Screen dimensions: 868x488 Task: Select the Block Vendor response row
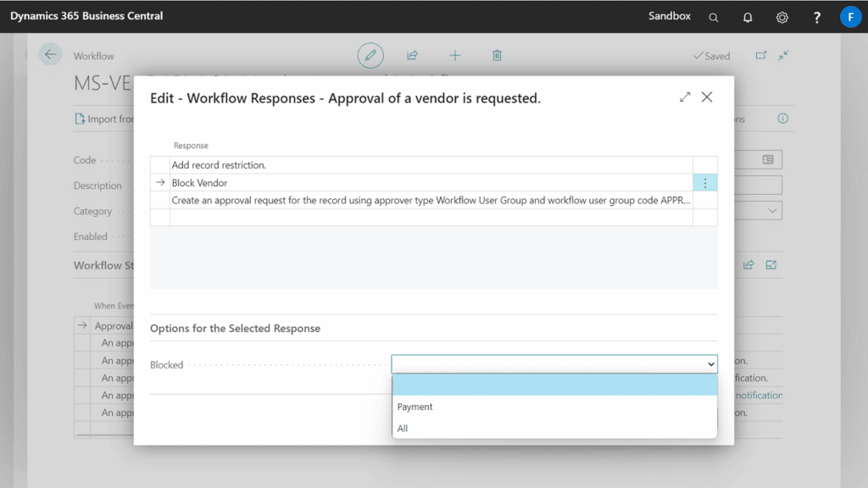pos(339,182)
